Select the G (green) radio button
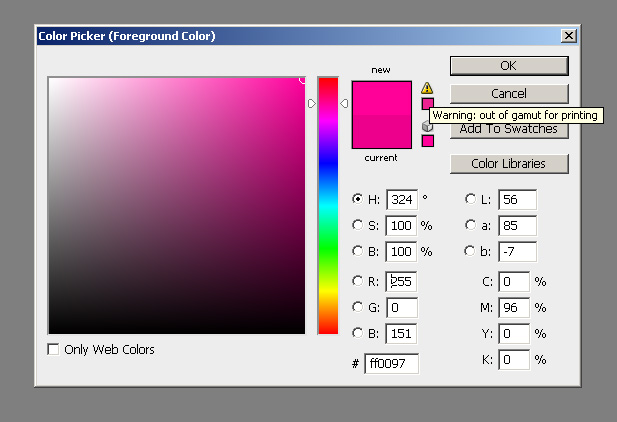617x422 pixels. (358, 307)
